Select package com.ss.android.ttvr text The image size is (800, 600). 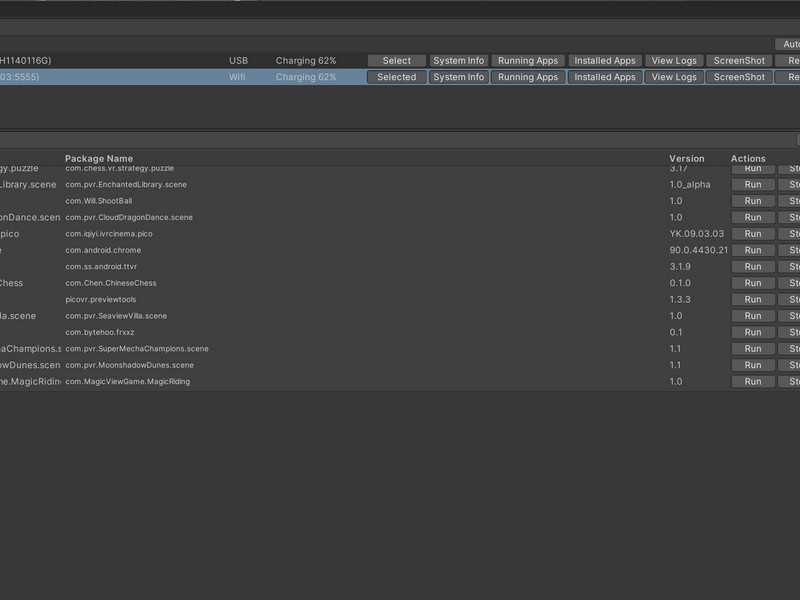[x=101, y=266]
